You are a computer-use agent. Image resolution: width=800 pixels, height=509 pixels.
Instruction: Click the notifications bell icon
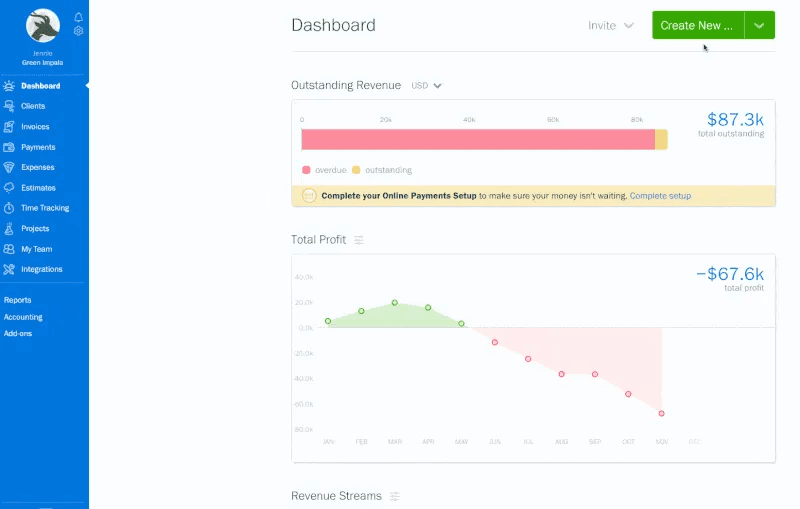[x=79, y=18]
